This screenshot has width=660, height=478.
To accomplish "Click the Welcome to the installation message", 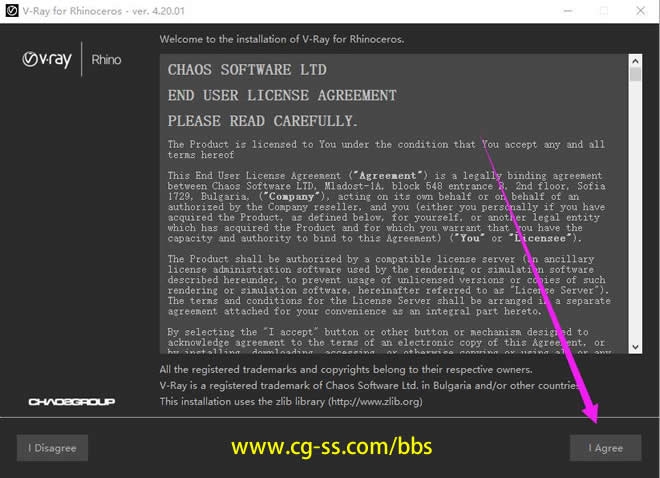I will [292, 38].
